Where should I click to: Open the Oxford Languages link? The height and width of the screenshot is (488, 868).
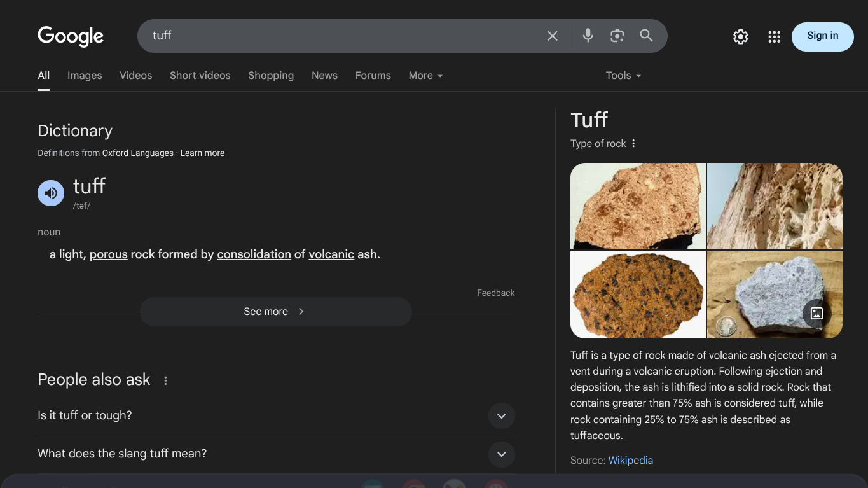pos(138,153)
